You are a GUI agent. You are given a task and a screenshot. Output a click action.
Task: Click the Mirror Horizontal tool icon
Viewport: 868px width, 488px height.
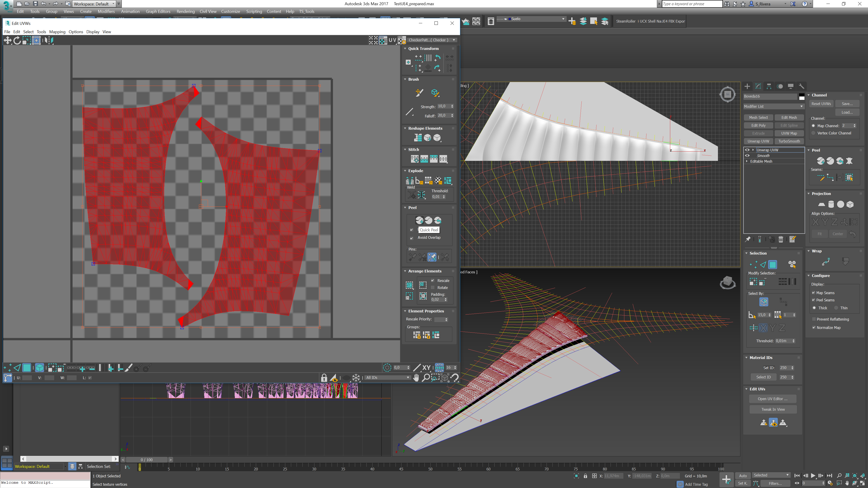49,40
